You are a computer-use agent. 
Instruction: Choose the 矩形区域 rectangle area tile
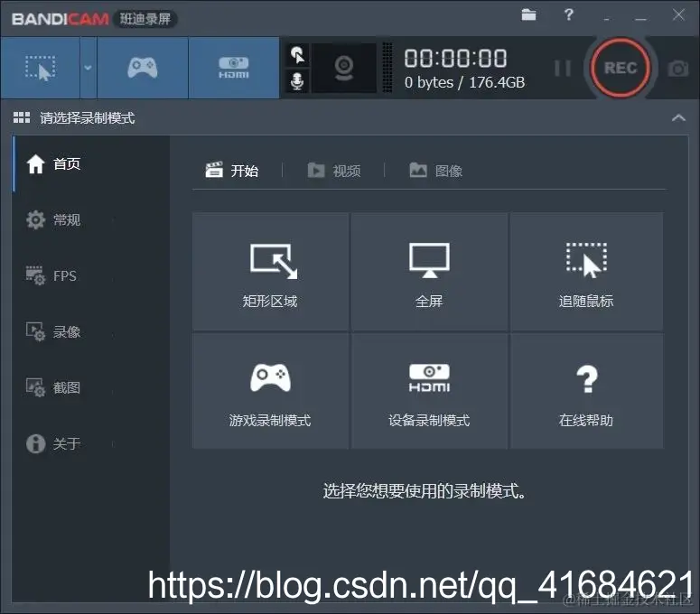point(270,272)
